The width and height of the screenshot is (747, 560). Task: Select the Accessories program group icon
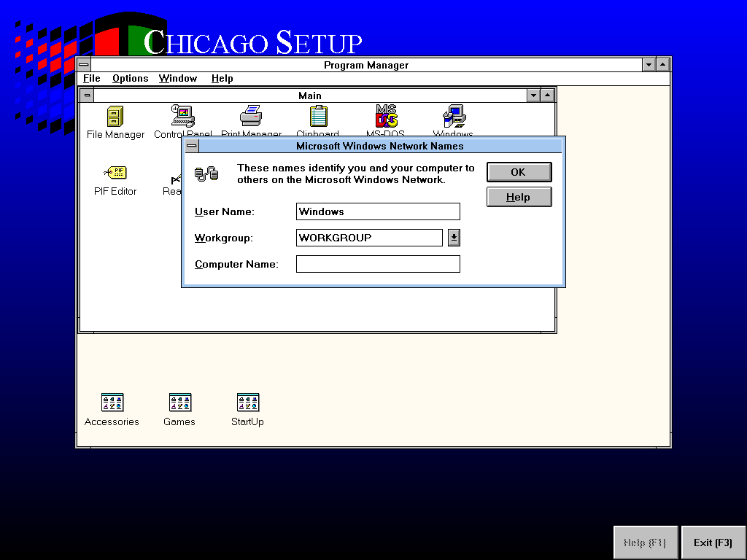pyautogui.click(x=112, y=402)
